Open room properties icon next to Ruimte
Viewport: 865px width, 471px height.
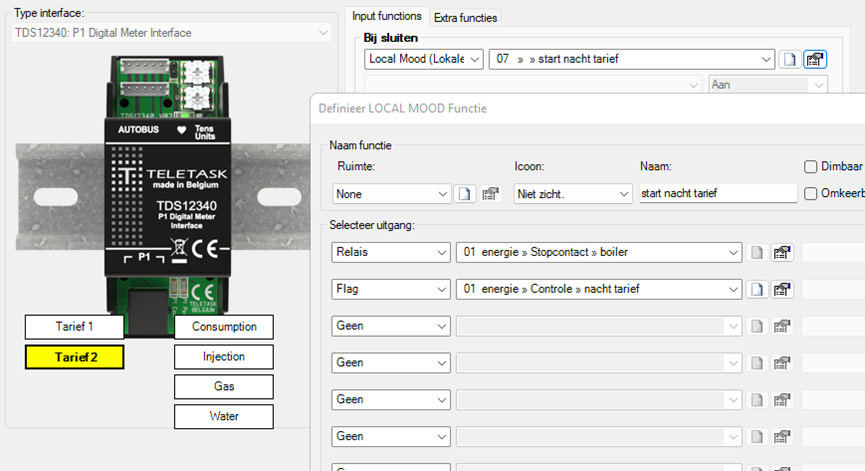tap(490, 193)
